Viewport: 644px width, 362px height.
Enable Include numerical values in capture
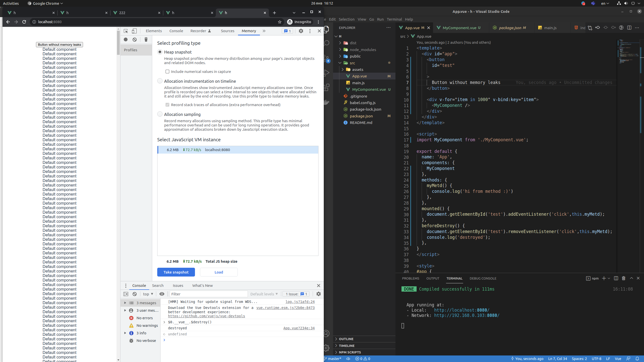(x=168, y=72)
